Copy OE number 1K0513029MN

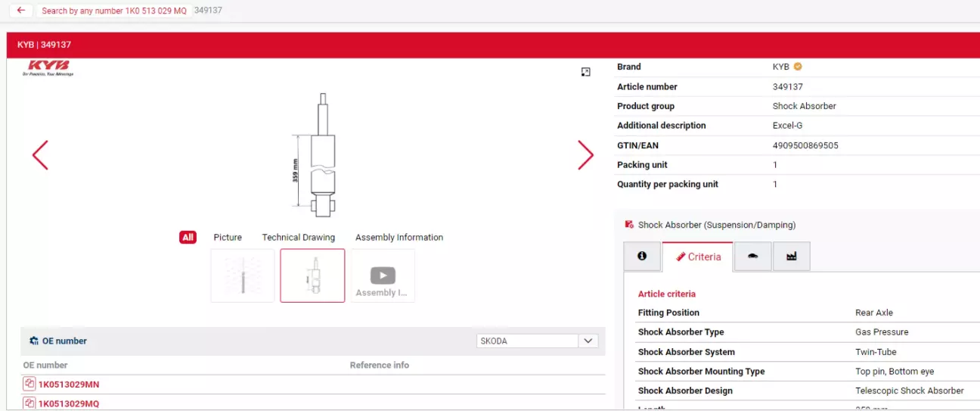tap(29, 384)
